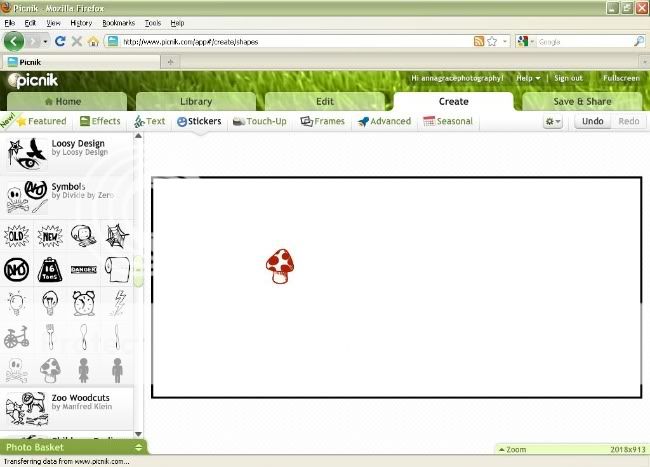Open the Firefox Tools menu
The height and width of the screenshot is (467, 650).
click(153, 23)
